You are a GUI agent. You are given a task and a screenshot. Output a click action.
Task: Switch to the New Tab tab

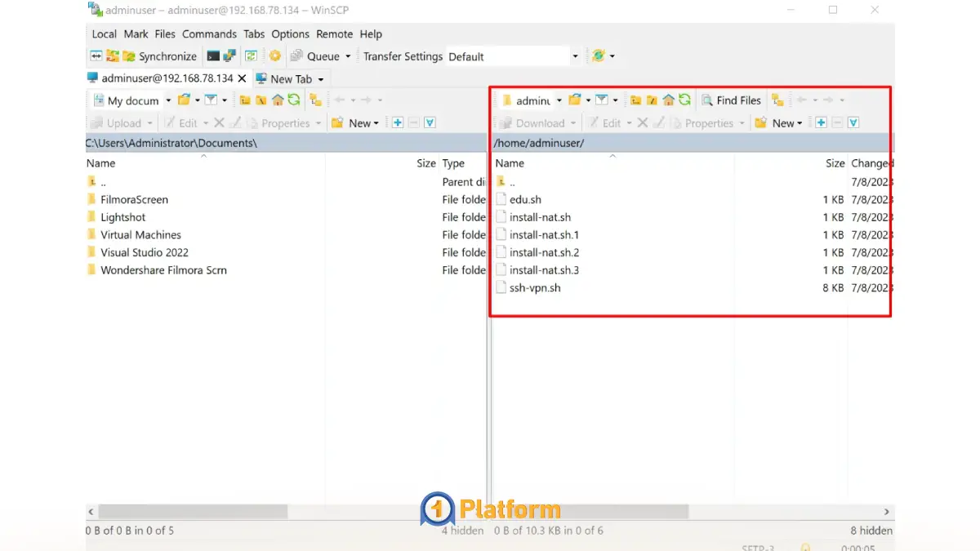(291, 79)
